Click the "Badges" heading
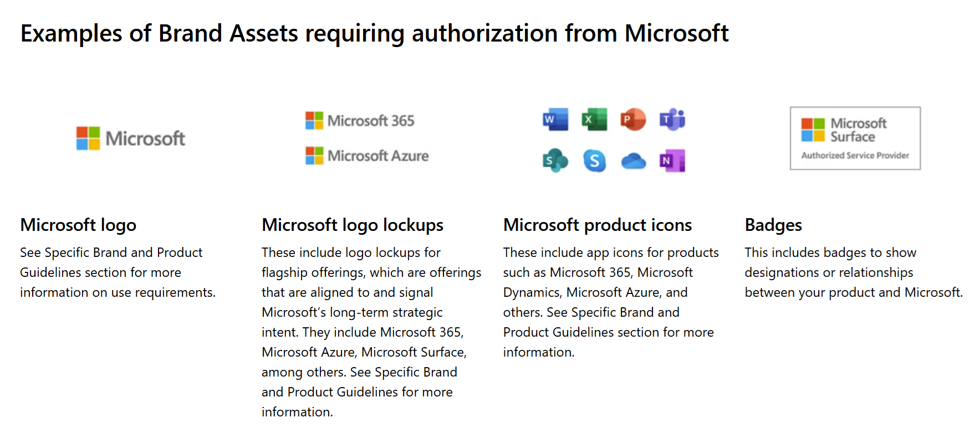The width and height of the screenshot is (980, 438). click(773, 225)
